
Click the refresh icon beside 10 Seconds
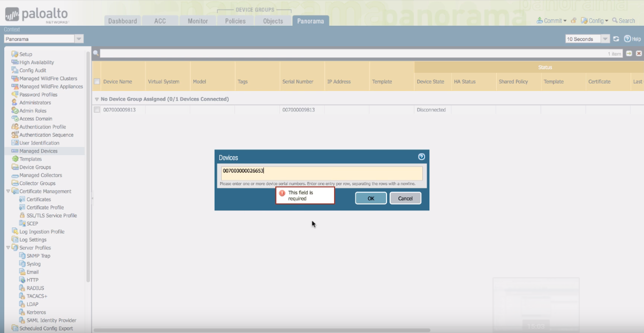click(616, 39)
